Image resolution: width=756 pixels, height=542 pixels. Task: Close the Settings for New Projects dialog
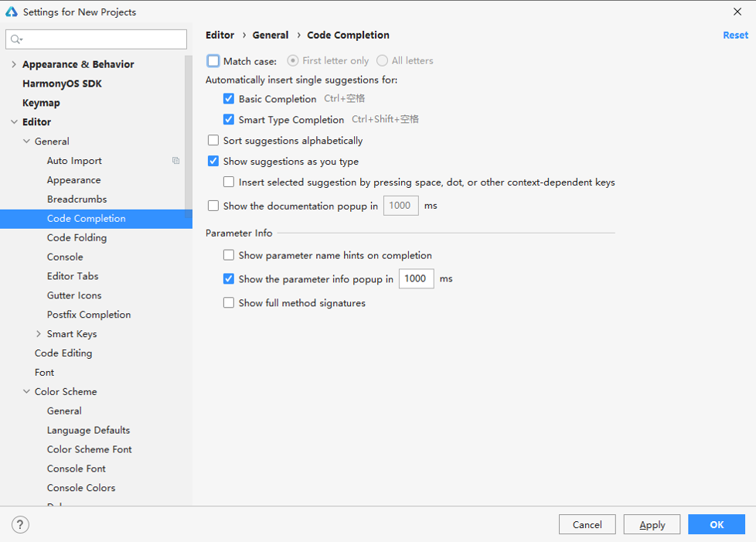(x=737, y=12)
